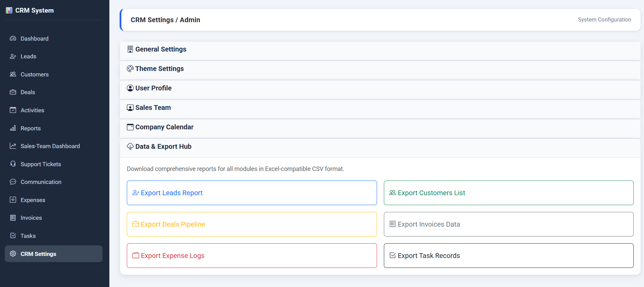The width and height of the screenshot is (644, 287).
Task: Click the Export Invoices Data button
Action: [509, 224]
